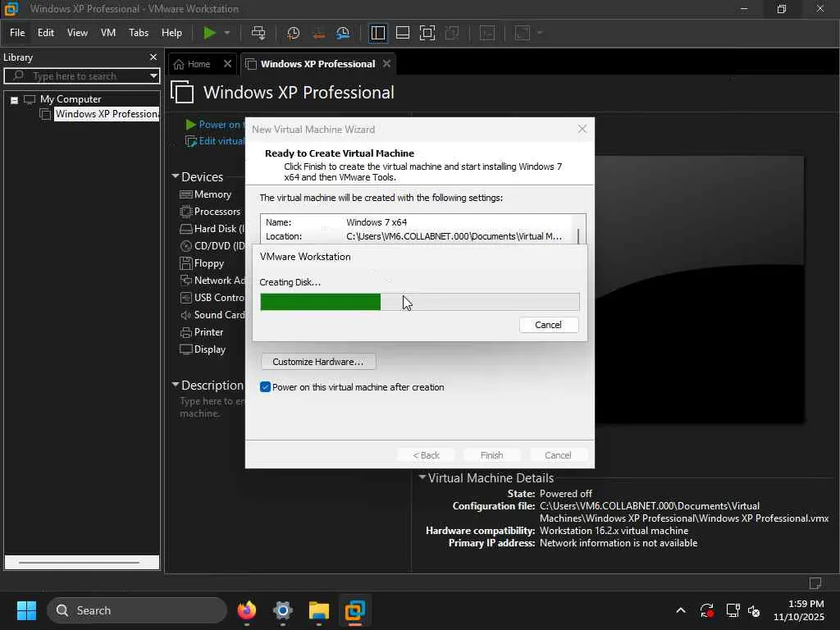Close the Windows XP Professional tab

click(387, 64)
